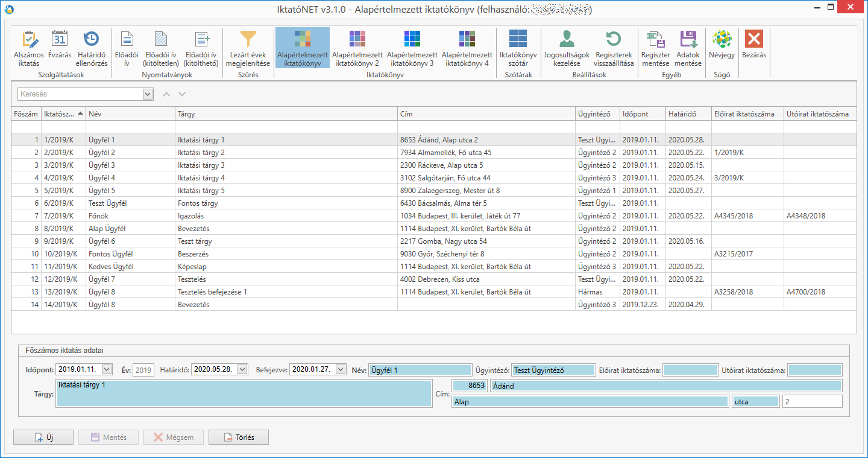
Task: Switch to Alapértelmezett iktatókönyv 2
Action: tap(357, 48)
